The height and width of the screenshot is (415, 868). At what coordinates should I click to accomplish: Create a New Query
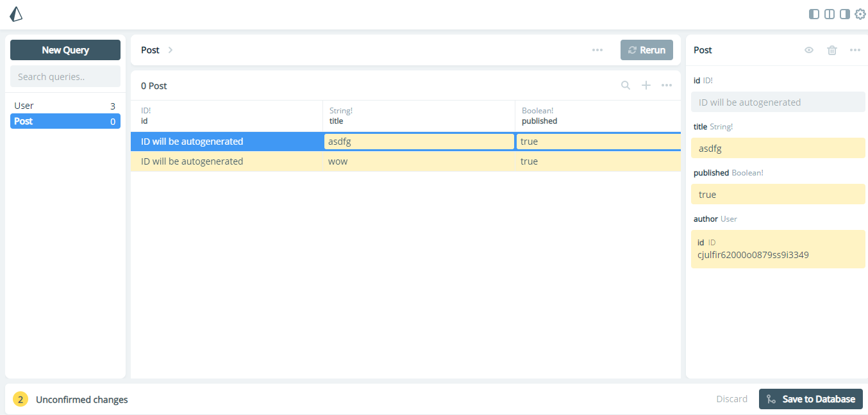[65, 49]
